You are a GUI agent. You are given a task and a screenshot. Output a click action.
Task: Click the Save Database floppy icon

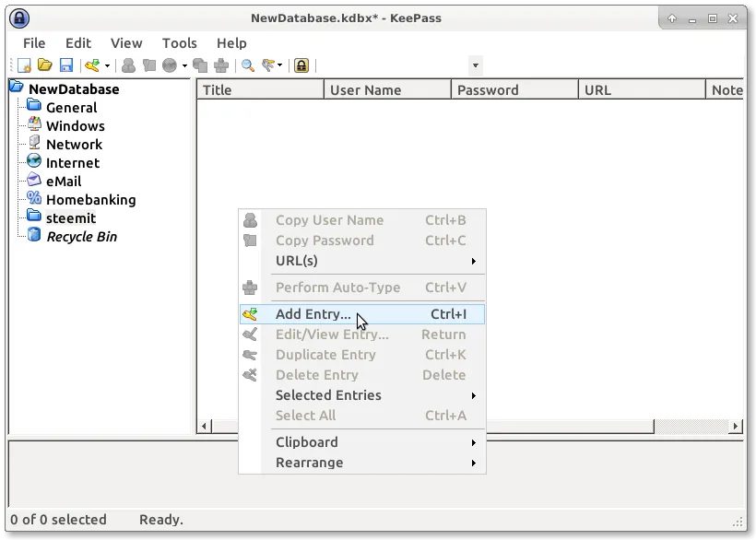66,65
